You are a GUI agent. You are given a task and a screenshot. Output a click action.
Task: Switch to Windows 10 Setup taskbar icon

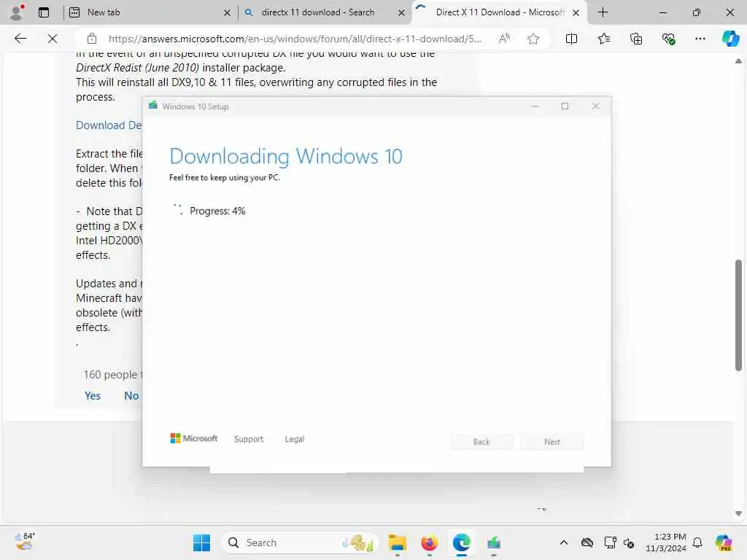pyautogui.click(x=494, y=542)
